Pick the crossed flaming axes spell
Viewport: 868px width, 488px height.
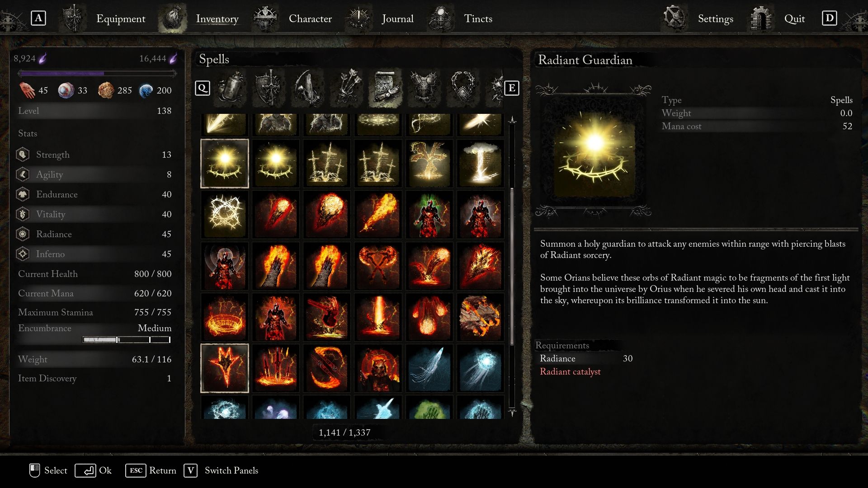click(x=378, y=266)
